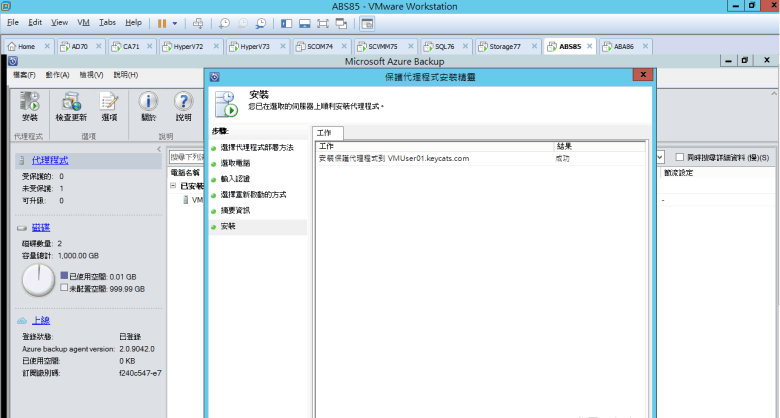Open the dropdown arrow next to pause button
The width and height of the screenshot is (780, 418).
pos(175,22)
